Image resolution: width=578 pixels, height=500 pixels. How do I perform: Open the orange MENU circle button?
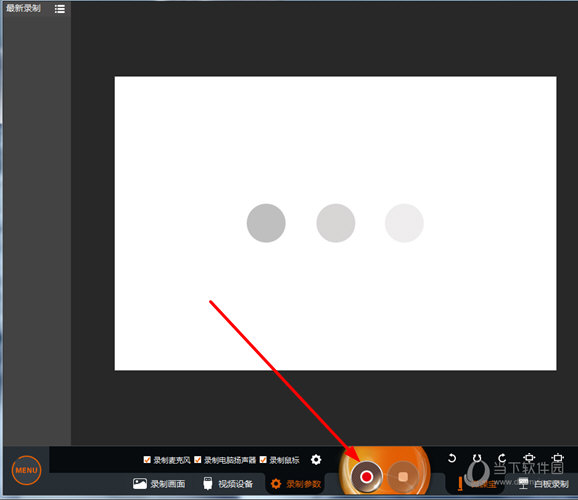click(26, 470)
